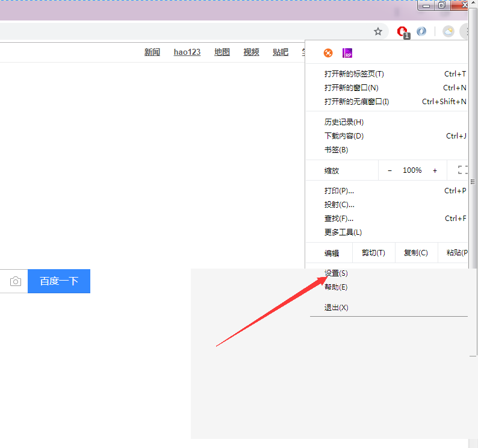Viewport: 478px width, 448px height.
Task: Increase zoom with the plus button
Action: pos(435,170)
